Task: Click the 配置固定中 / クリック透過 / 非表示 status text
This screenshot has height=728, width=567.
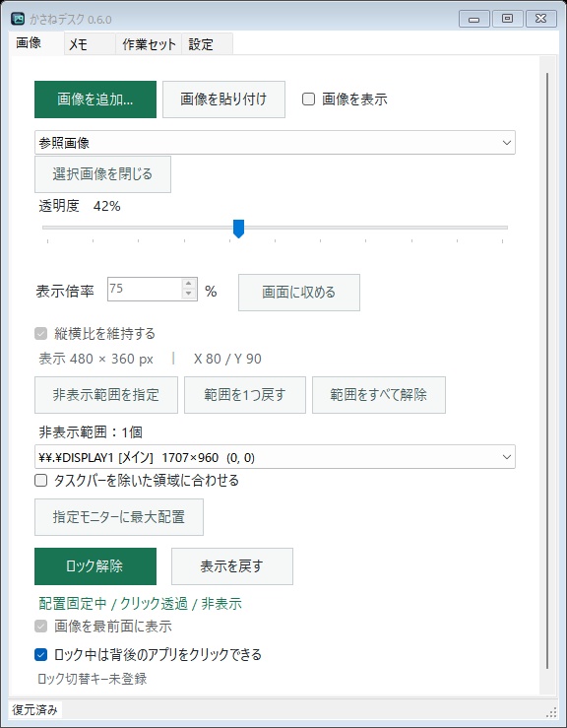Action: [140, 604]
